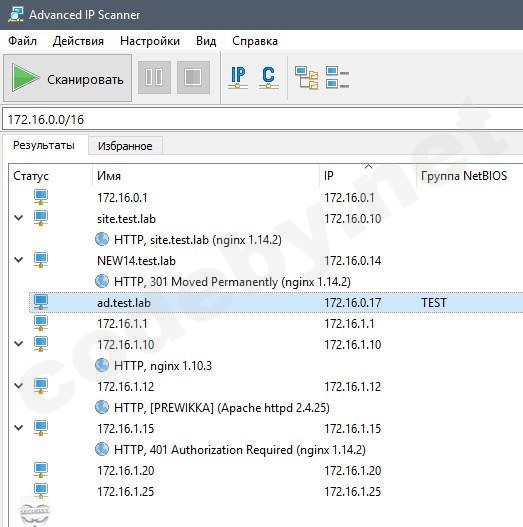Click HTTP, site.test.lab (nginx 1.14.2) entry

click(x=198, y=240)
